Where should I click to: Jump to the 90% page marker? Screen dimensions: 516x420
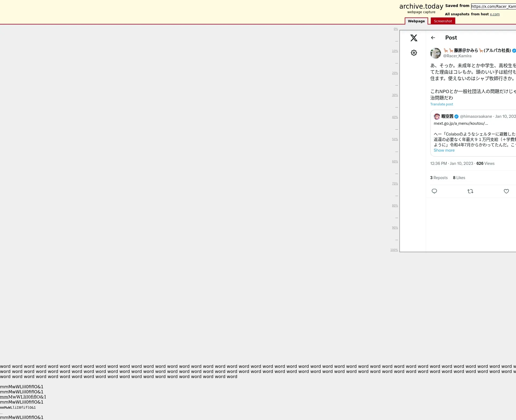395,227
